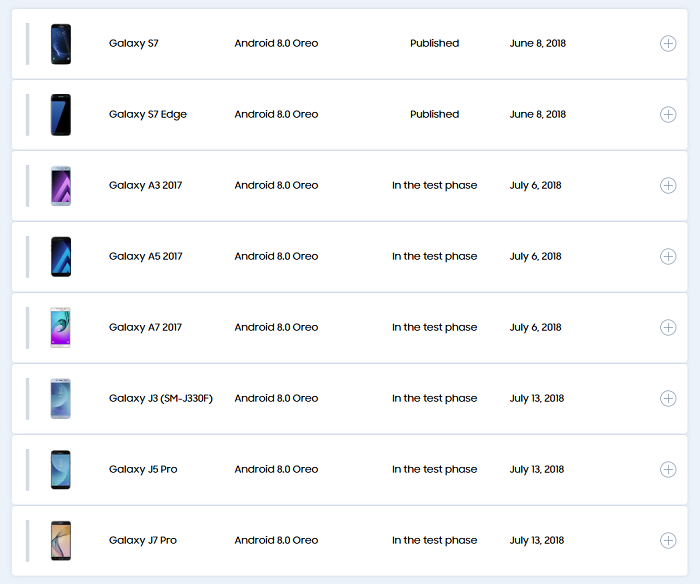Viewport: 700px width, 584px height.
Task: Click 'In the test phase' for Galaxy A5 2017
Action: (x=434, y=256)
